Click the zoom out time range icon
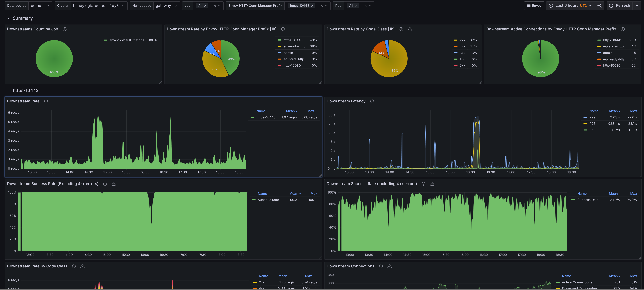This screenshot has width=644, height=290. tap(599, 5)
